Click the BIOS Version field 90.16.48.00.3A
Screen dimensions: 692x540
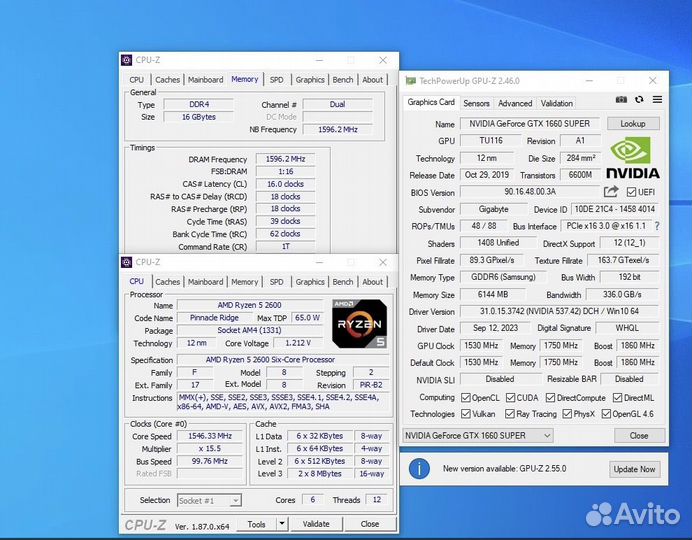[x=530, y=191]
